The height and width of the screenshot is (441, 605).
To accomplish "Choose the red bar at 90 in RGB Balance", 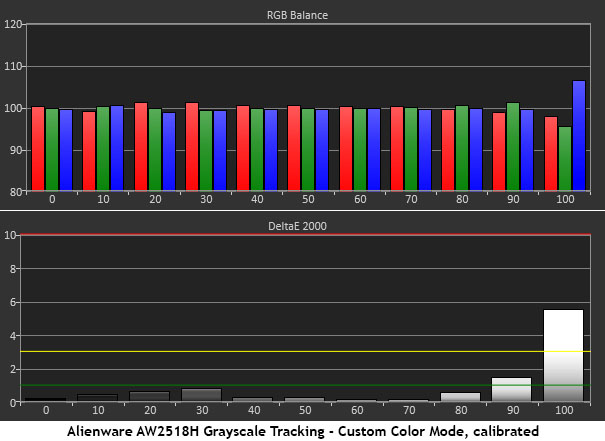I will (499, 152).
